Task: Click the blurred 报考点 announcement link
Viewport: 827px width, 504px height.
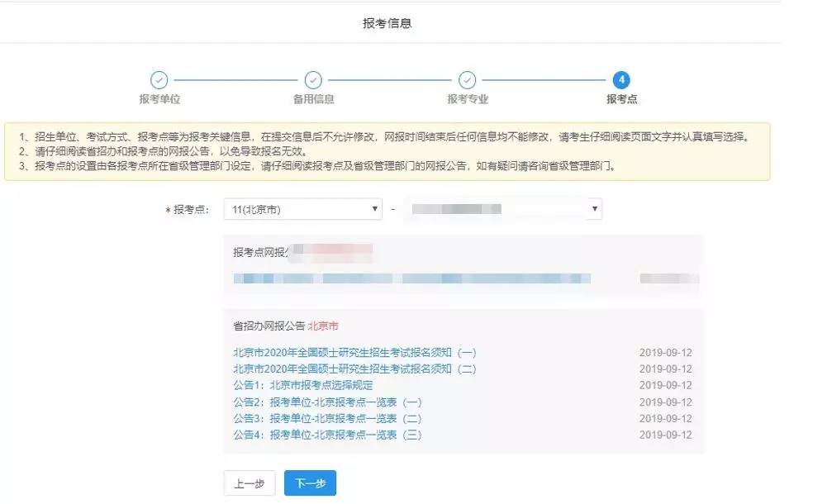Action: 413,278
